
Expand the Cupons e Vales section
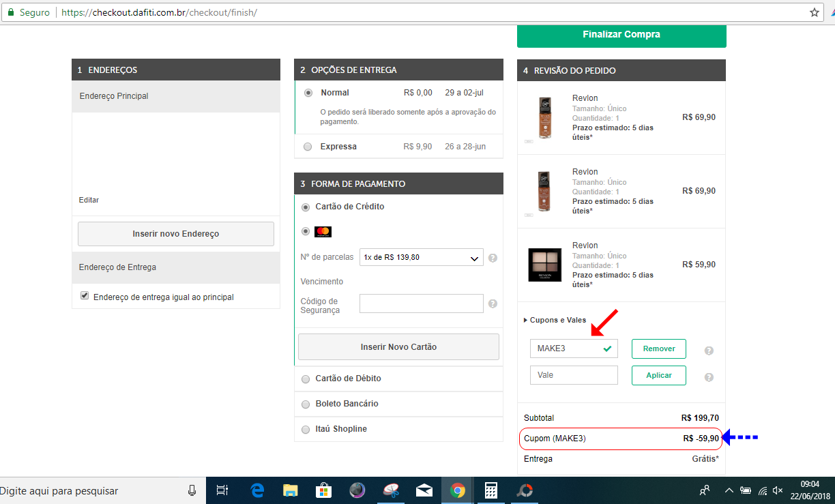click(555, 320)
